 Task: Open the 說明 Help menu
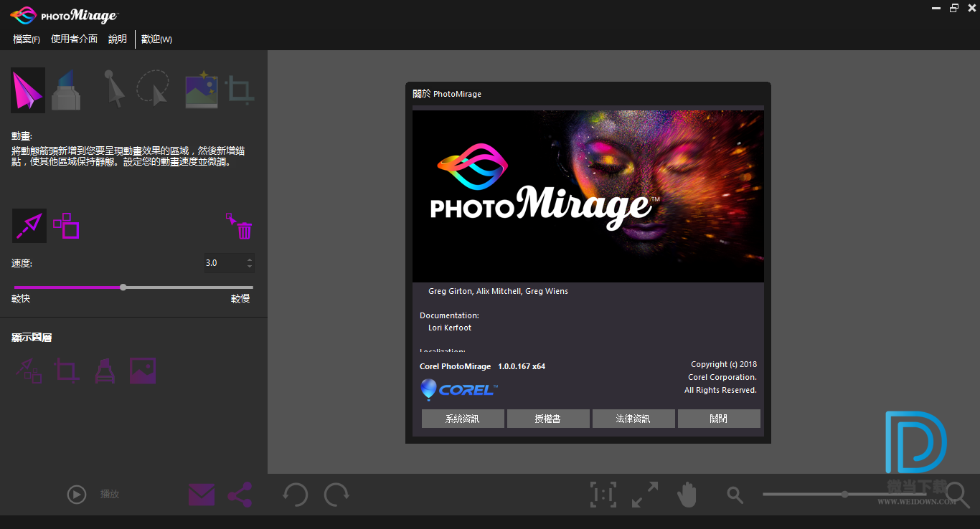click(118, 39)
